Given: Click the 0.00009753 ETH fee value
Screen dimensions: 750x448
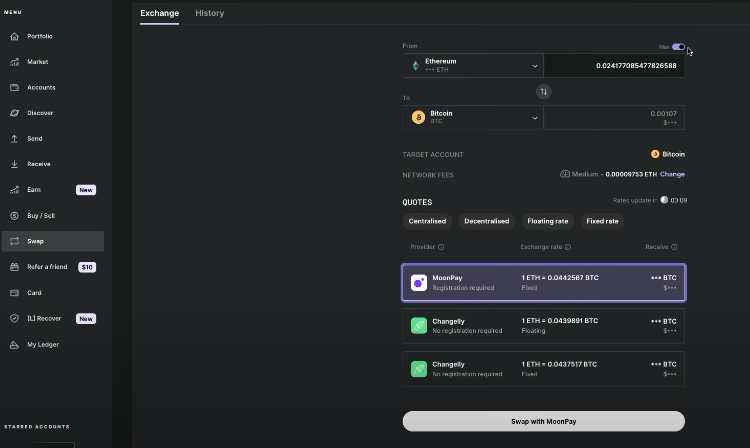Looking at the screenshot, I should [631, 174].
